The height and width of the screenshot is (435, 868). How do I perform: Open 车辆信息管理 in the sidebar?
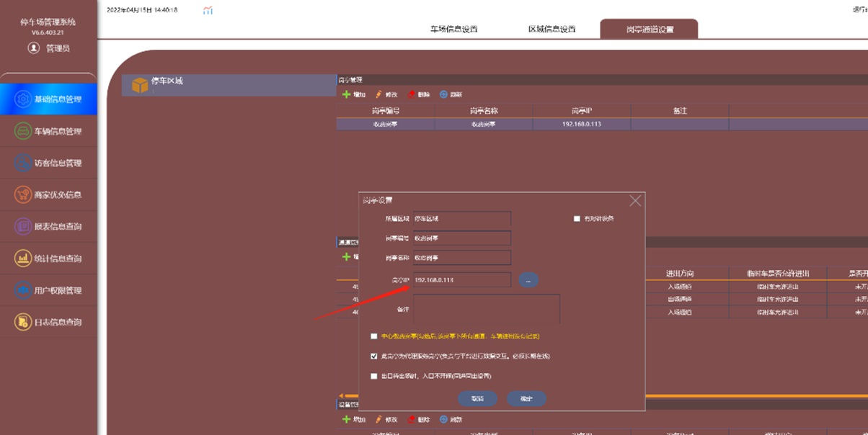click(x=48, y=131)
